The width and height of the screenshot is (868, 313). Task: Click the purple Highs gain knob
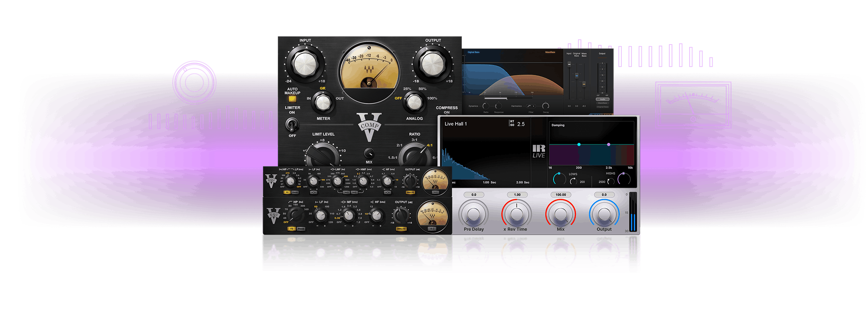point(624,179)
